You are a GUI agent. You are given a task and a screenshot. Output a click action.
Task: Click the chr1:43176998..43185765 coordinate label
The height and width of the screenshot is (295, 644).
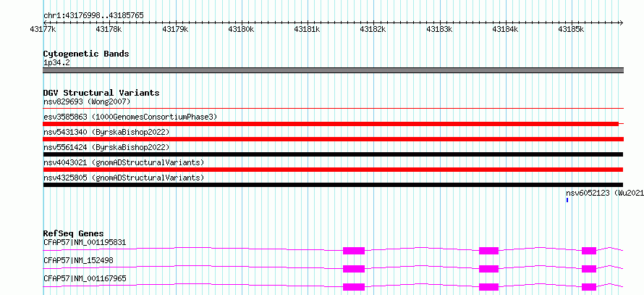(93, 16)
